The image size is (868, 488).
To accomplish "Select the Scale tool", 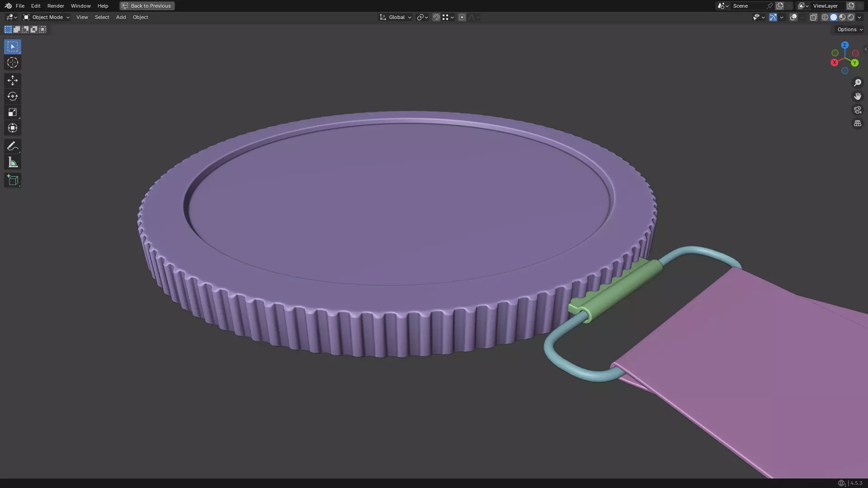I will coord(12,112).
